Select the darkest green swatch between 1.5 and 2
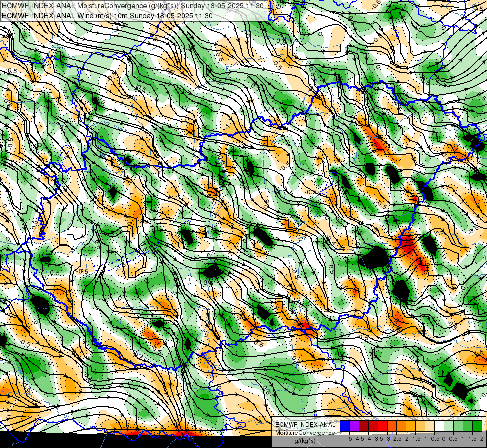Viewport: 487px width, 448px height. point(477,426)
